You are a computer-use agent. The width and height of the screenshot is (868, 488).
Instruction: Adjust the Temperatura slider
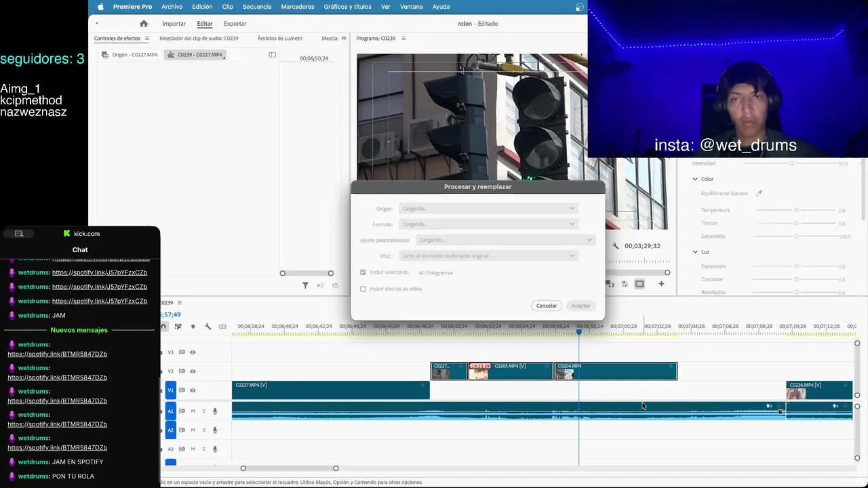pos(796,210)
